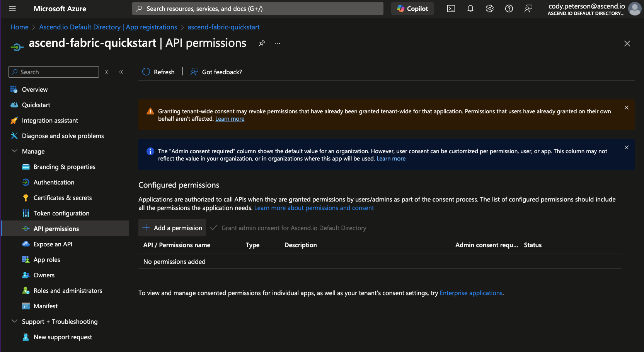Collapse the Manage section
The width and height of the screenshot is (644, 352).
point(15,151)
